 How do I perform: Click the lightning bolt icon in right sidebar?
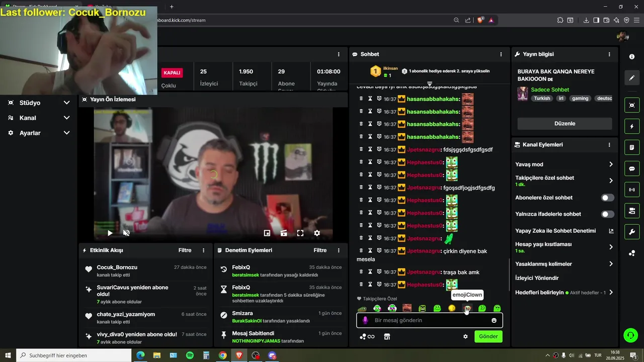point(632,126)
